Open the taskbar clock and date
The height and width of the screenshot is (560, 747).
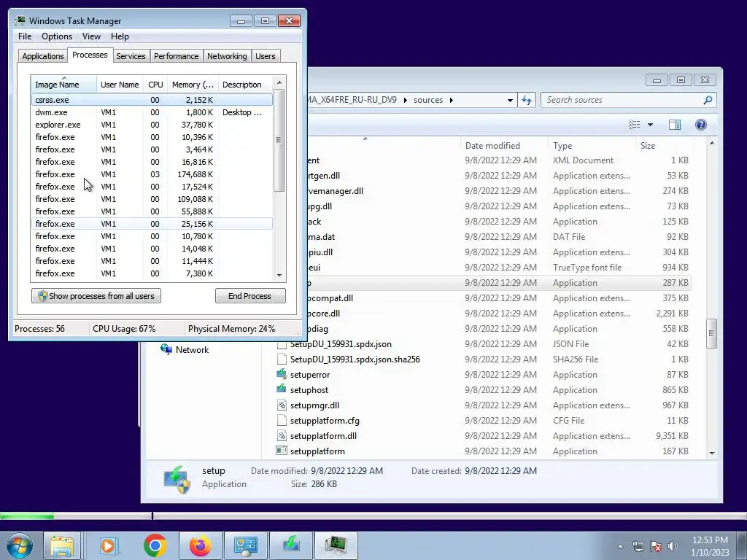pyautogui.click(x=710, y=546)
